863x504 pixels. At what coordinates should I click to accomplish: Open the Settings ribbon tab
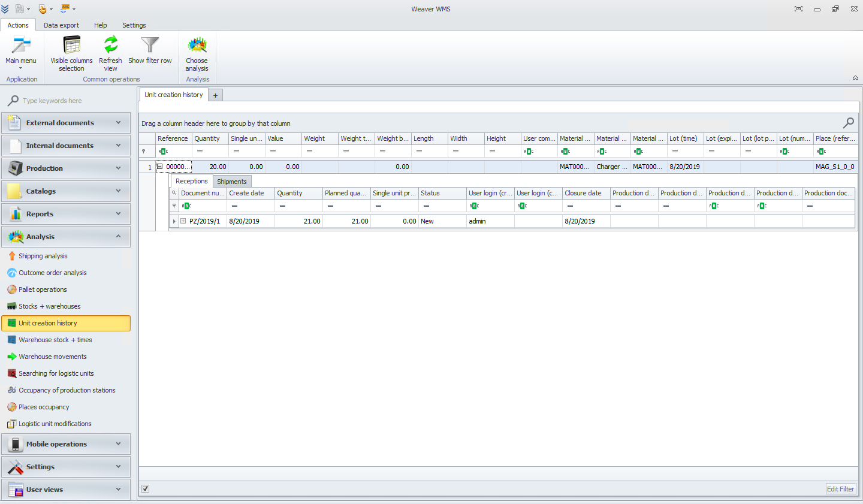point(134,25)
